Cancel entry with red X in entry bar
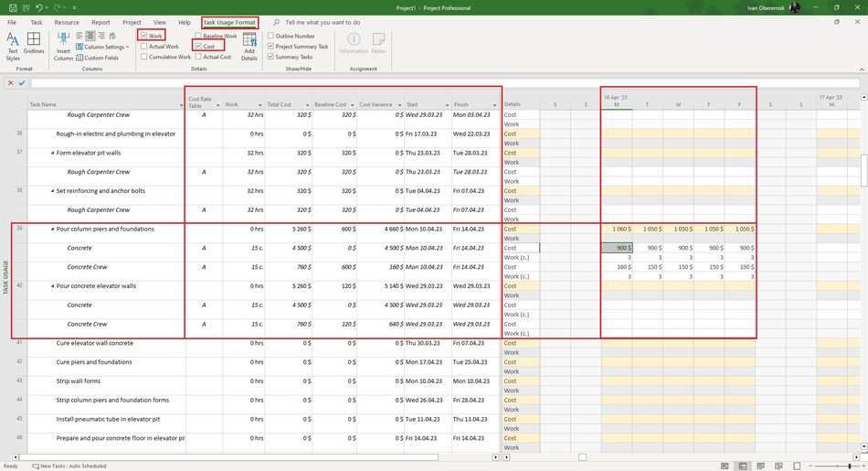Viewport: 868px width, 471px height. click(x=11, y=83)
